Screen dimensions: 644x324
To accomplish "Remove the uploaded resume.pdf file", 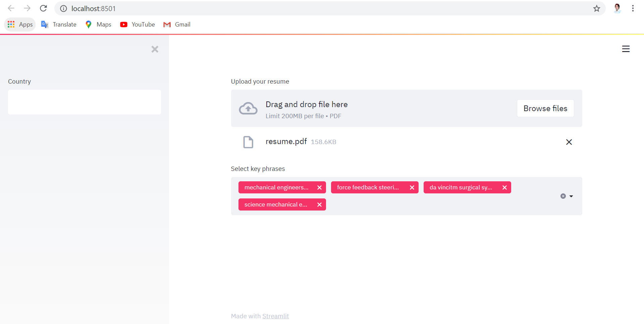I will pyautogui.click(x=569, y=142).
